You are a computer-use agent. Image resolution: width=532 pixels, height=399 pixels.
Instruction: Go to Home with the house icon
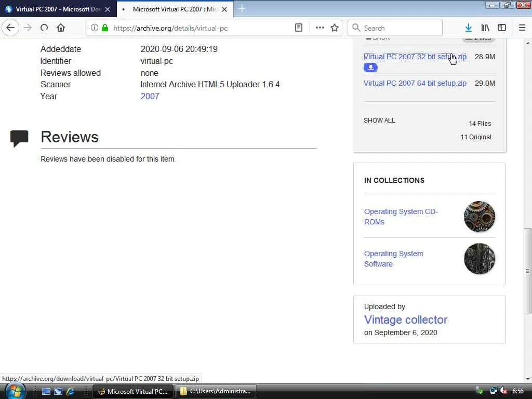(61, 28)
